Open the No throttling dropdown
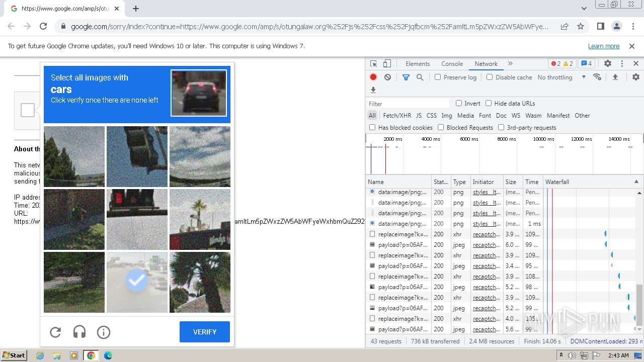The height and width of the screenshot is (362, 644). tap(561, 77)
